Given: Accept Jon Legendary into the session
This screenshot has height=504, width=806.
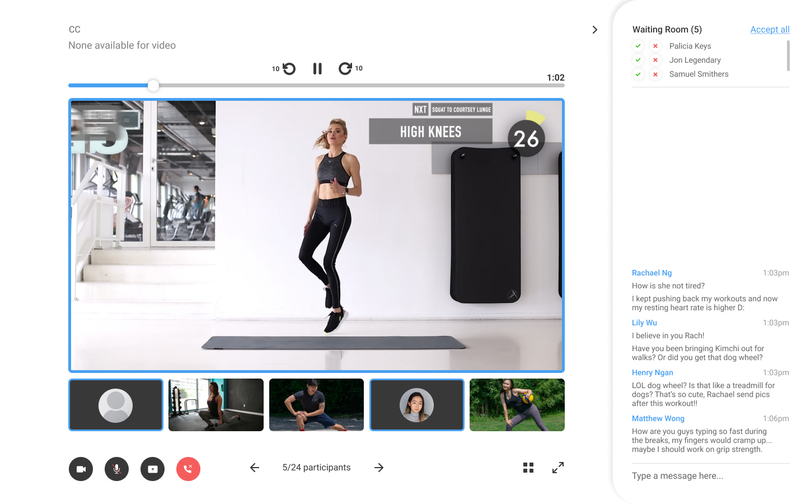Looking at the screenshot, I should coord(638,60).
